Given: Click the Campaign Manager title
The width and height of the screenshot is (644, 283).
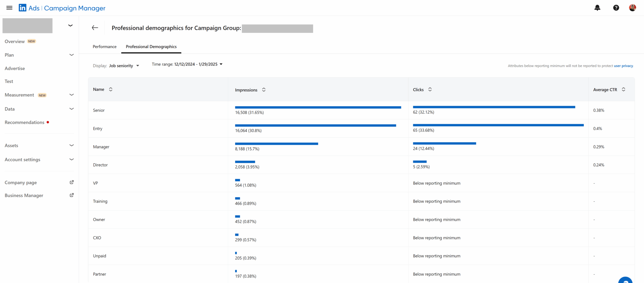Looking at the screenshot, I should (75, 8).
